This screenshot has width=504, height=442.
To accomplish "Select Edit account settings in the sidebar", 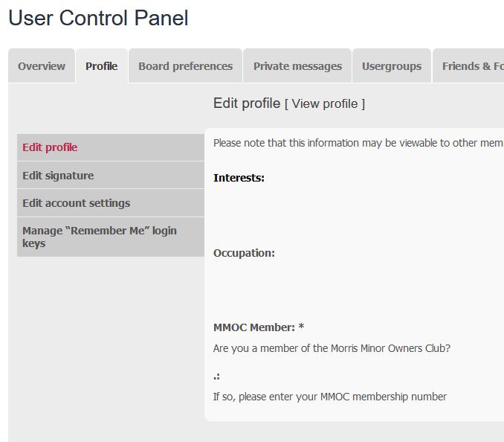I will 111,203.
